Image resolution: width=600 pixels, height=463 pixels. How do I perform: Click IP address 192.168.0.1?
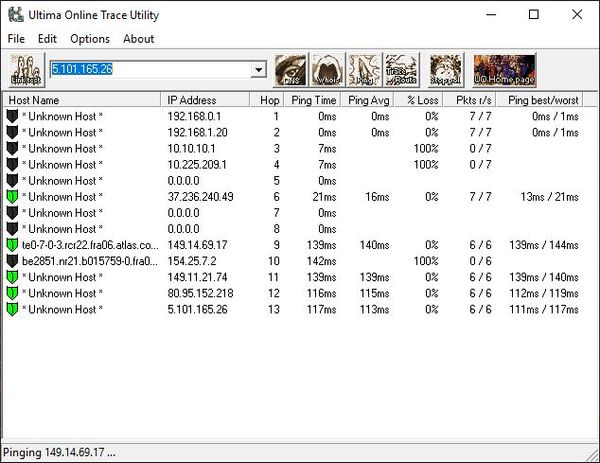(x=194, y=116)
